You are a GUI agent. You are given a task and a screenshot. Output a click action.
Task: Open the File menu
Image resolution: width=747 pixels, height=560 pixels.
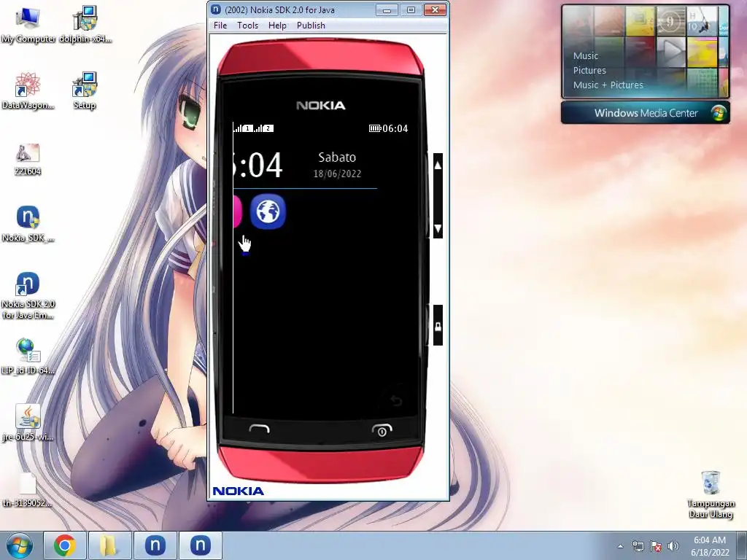(x=220, y=26)
